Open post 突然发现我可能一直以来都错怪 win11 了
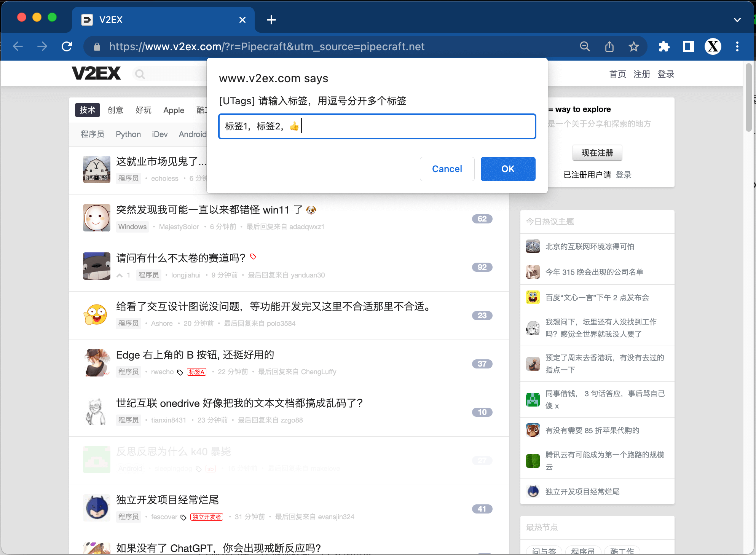The width and height of the screenshot is (756, 555). tap(216, 210)
